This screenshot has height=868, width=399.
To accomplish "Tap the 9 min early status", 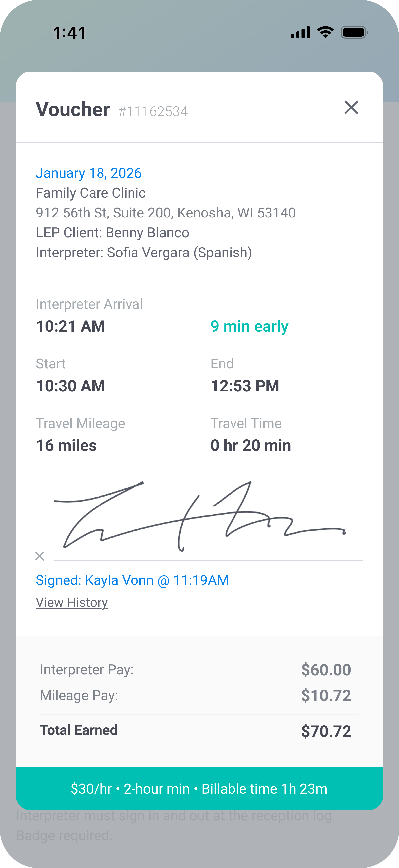I will [x=249, y=326].
